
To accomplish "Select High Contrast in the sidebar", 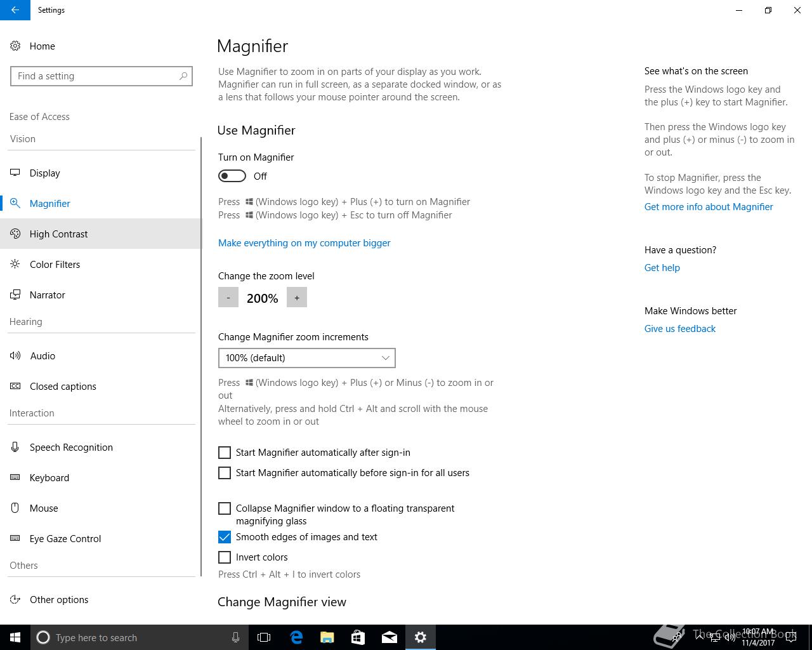I will [100, 234].
